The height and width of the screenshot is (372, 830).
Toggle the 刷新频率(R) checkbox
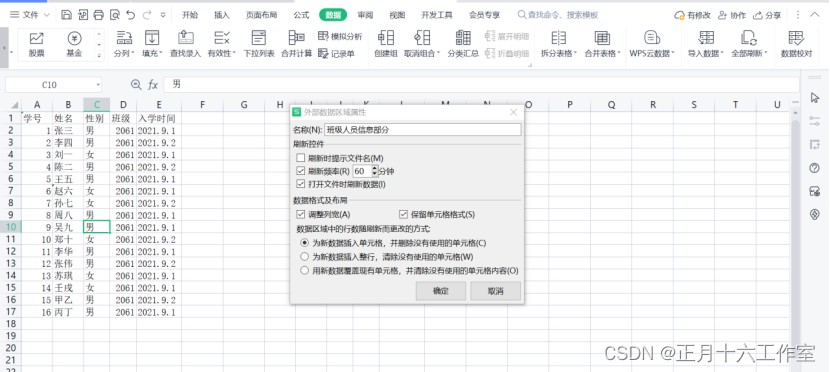301,171
